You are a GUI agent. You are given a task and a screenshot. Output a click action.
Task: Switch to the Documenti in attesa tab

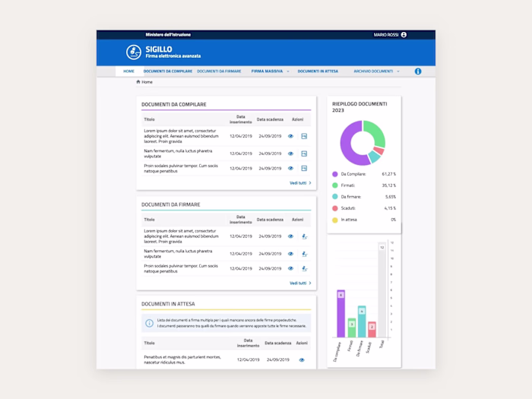pyautogui.click(x=318, y=71)
